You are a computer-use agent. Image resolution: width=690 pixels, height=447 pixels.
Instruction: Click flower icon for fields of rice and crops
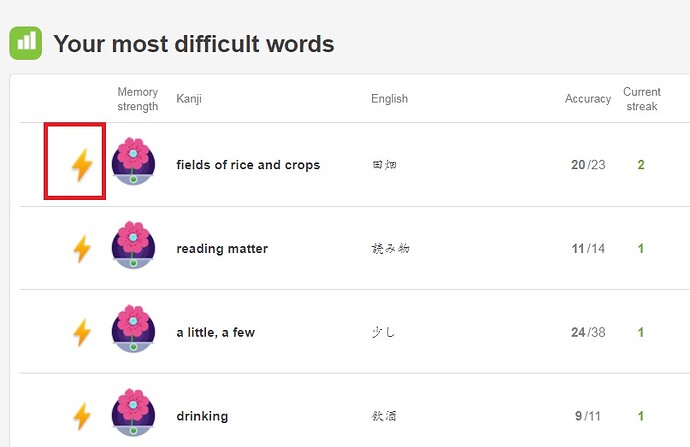[133, 161]
